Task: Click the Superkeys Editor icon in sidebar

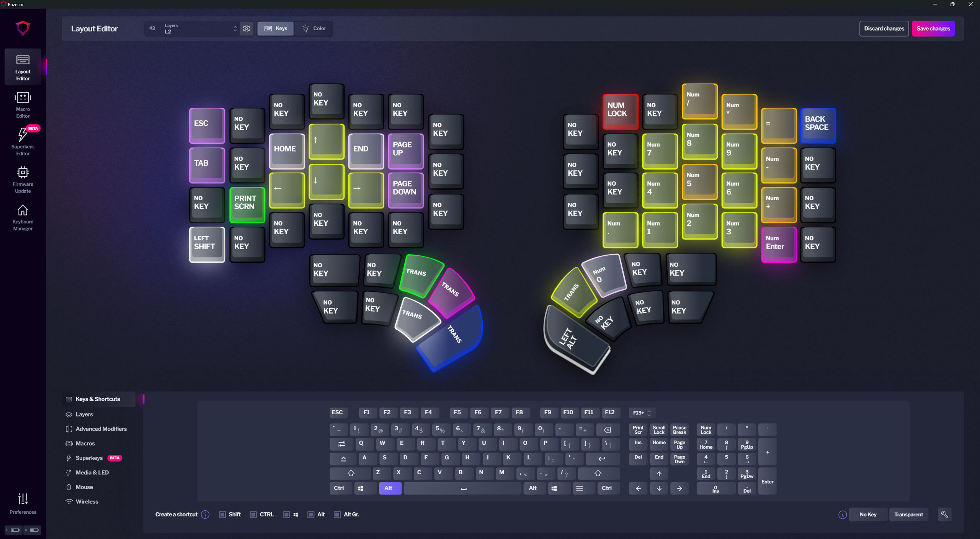Action: point(23,142)
